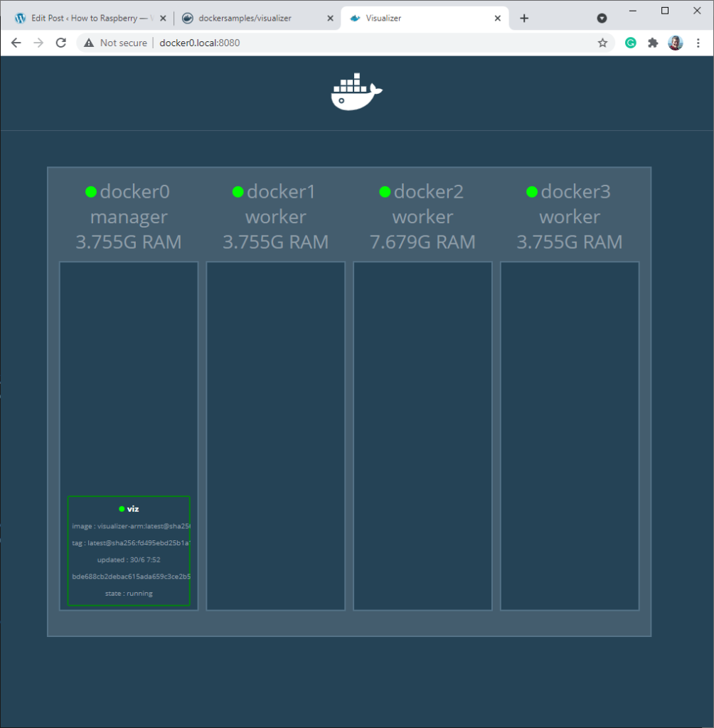Click the viz service title
Image resolution: width=714 pixels, height=728 pixels.
click(133, 509)
